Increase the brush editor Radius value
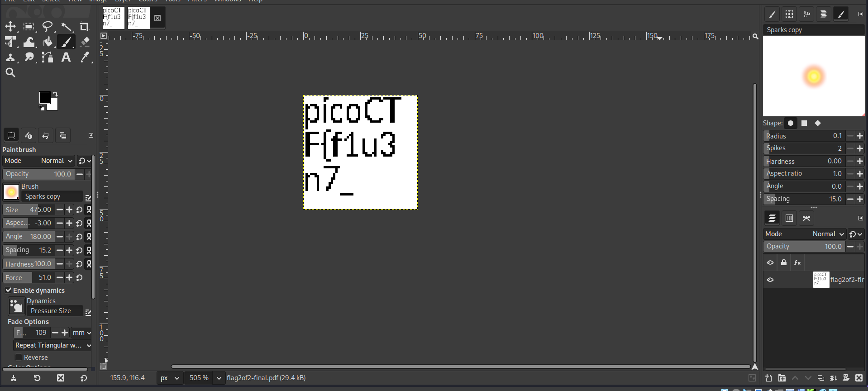 pos(860,136)
